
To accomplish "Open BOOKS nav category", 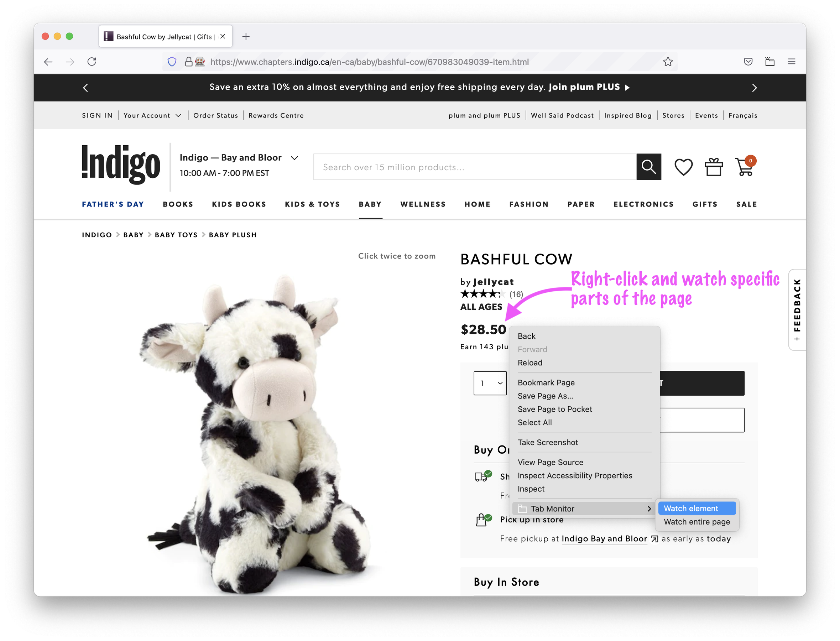I will pos(178,204).
